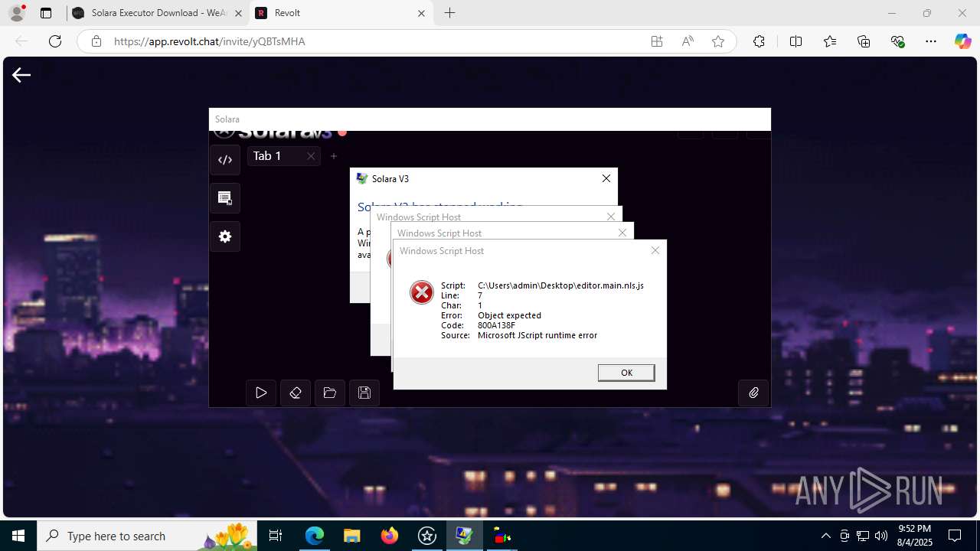980x551 pixels.
Task: Open Copilot sidebar
Action: pyautogui.click(x=962, y=41)
